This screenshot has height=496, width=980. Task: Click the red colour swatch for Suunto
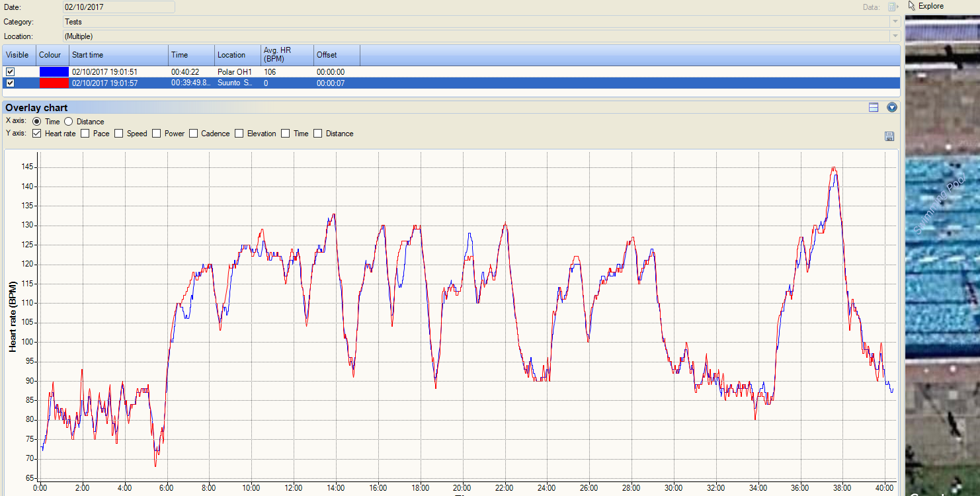(x=54, y=83)
